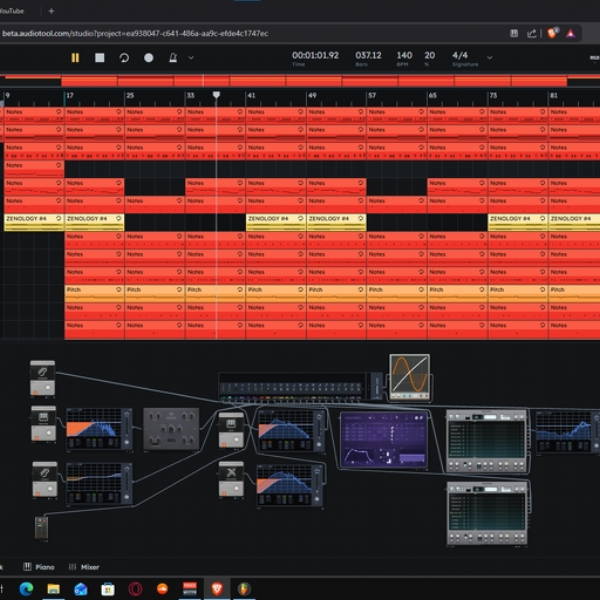This screenshot has height=600, width=600.
Task: Stop playback with the square stop button
Action: [x=99, y=58]
